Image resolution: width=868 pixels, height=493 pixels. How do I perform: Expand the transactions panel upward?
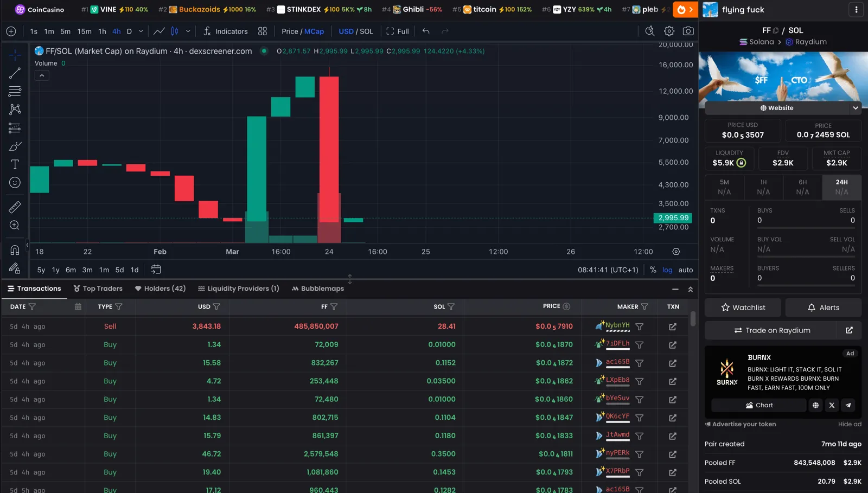[x=690, y=289]
